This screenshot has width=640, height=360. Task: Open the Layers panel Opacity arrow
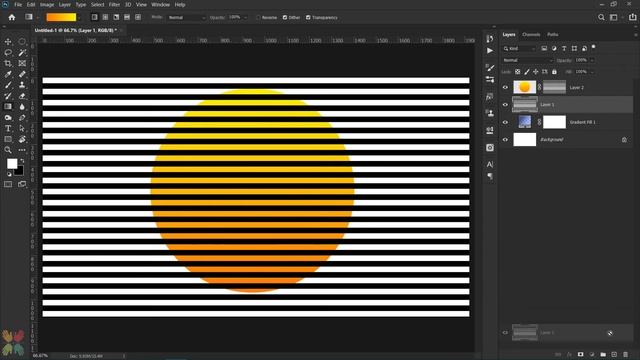[x=592, y=60]
